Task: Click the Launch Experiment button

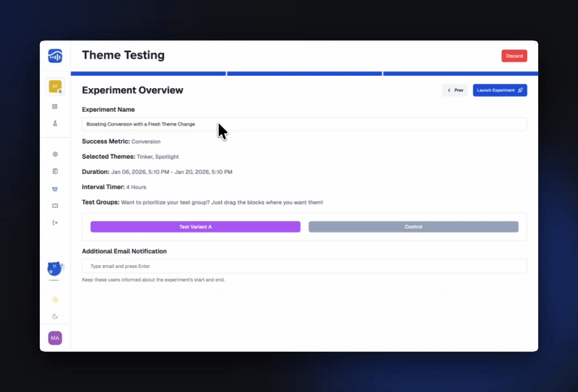Action: click(x=499, y=90)
